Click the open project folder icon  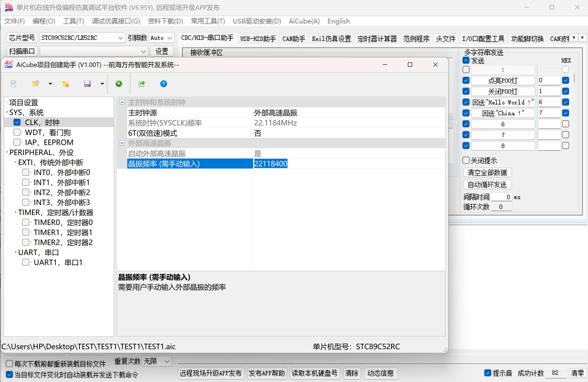pos(36,84)
